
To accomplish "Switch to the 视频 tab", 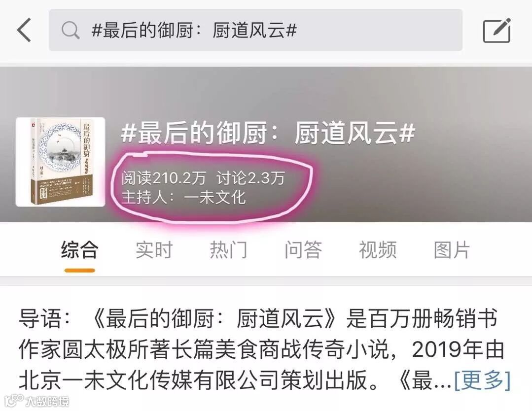I will tap(378, 249).
